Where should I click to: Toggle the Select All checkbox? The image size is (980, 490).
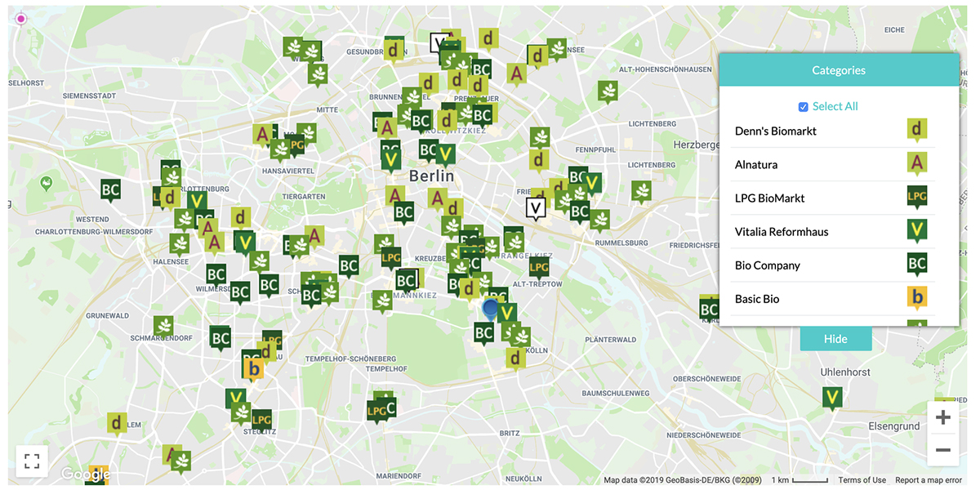803,107
